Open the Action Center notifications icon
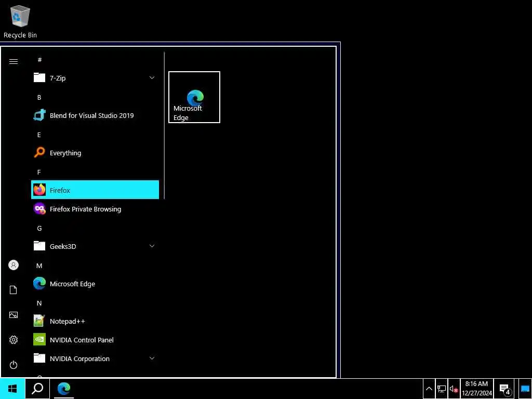This screenshot has height=399, width=532. (505, 389)
